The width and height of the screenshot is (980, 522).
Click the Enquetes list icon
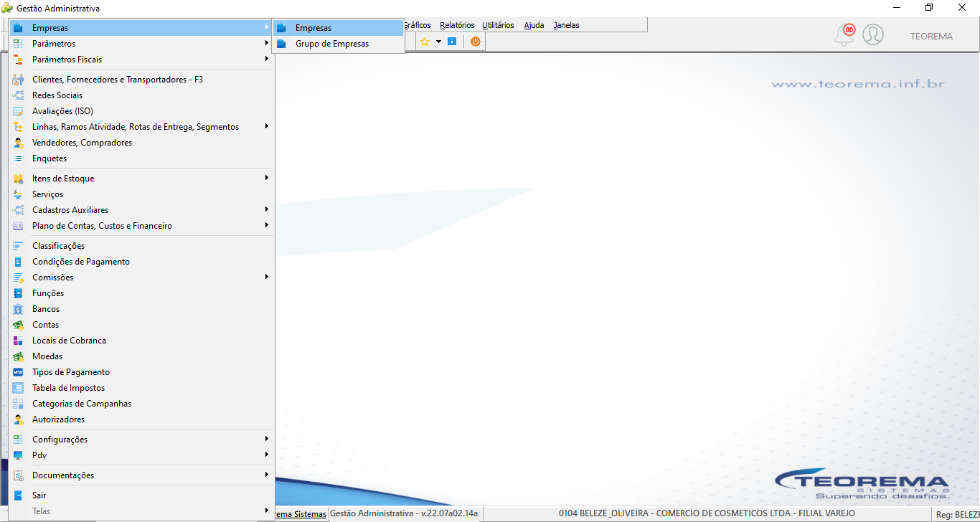pyautogui.click(x=18, y=158)
